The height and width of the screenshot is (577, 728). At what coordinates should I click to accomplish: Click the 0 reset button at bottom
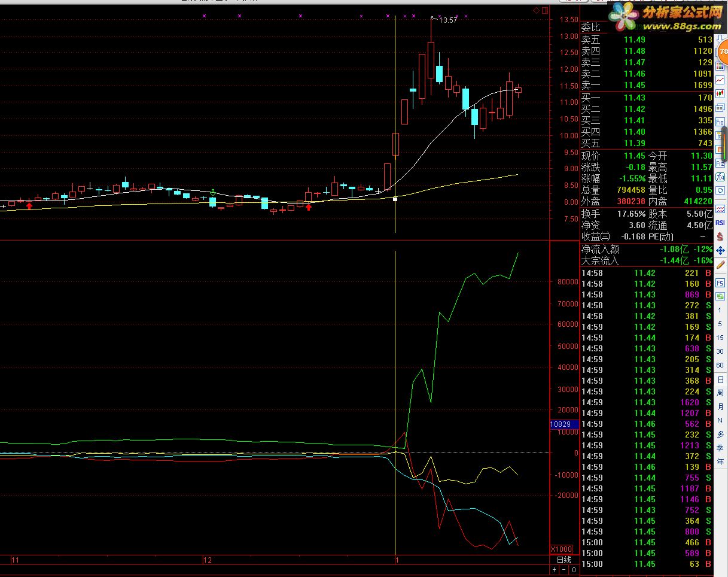(x=573, y=570)
